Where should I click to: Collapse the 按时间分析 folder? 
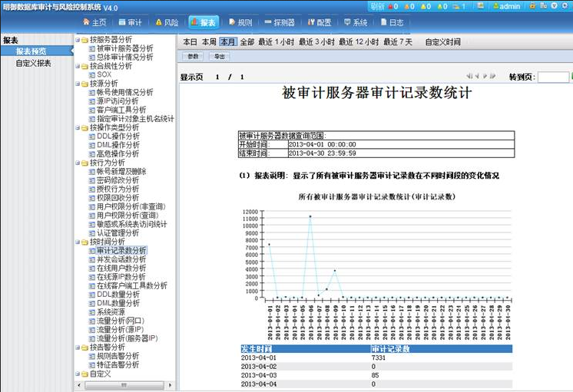pos(78,242)
